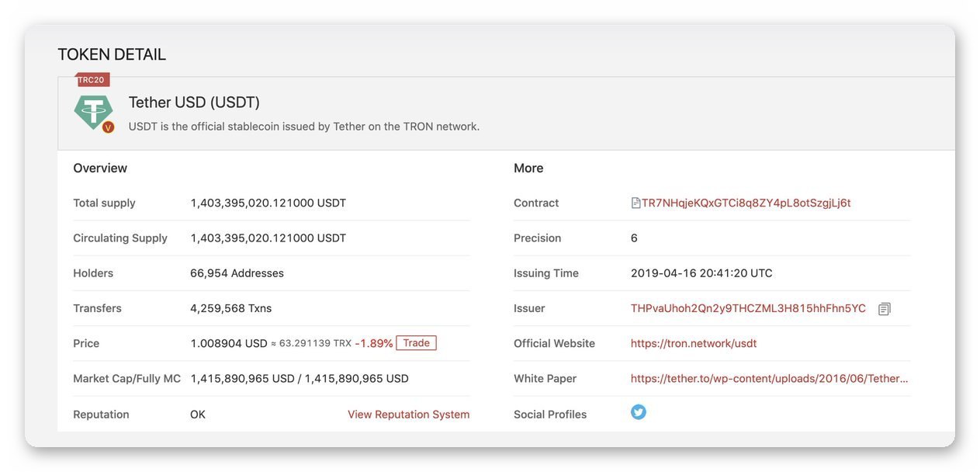The width and height of the screenshot is (980, 472).
Task: Click the White Paper label
Action: click(x=545, y=379)
